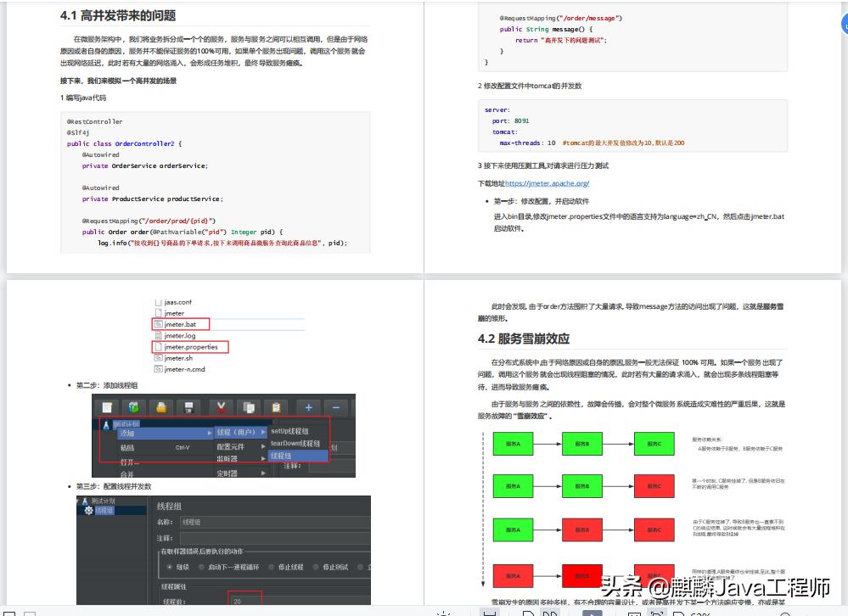The height and width of the screenshot is (616, 848).
Task: Click the file icon next to jmeter.sh
Action: (159, 358)
